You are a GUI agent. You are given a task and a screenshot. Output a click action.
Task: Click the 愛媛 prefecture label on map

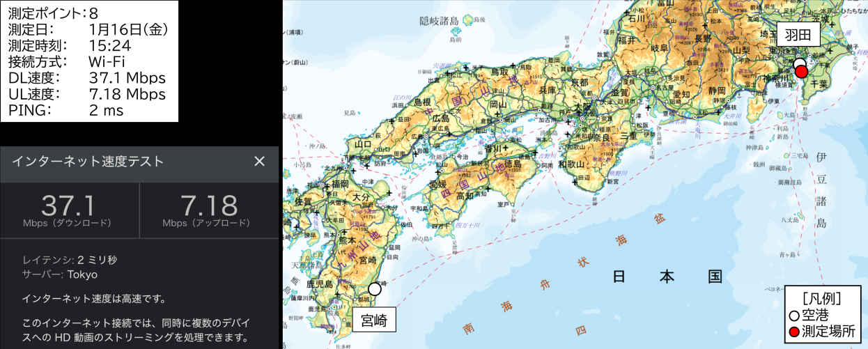[x=437, y=184]
